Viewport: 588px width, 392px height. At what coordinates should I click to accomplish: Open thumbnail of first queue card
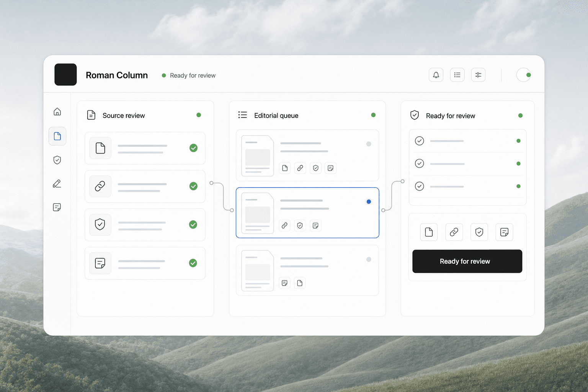pos(258,156)
